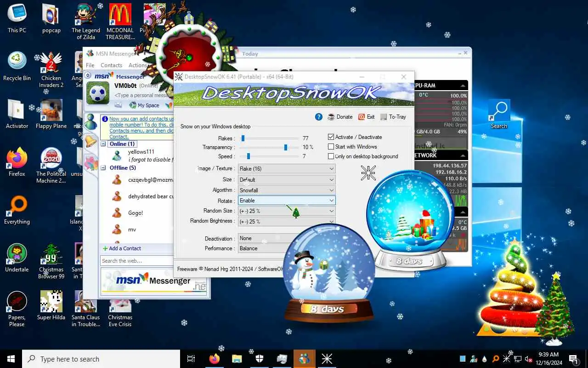This screenshot has height=368, width=588.
Task: Select contact yellows111 in MSN list
Action: coord(141,152)
